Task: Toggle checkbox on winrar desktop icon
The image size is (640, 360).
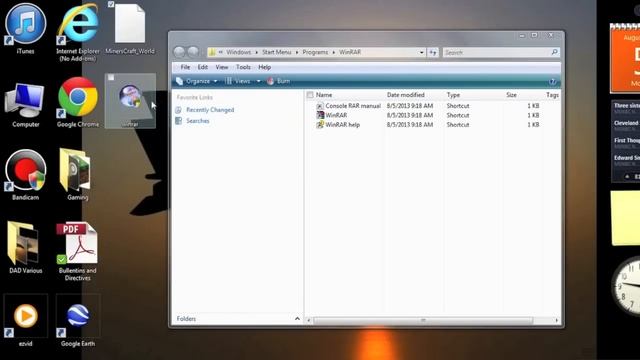Action: coord(111,77)
